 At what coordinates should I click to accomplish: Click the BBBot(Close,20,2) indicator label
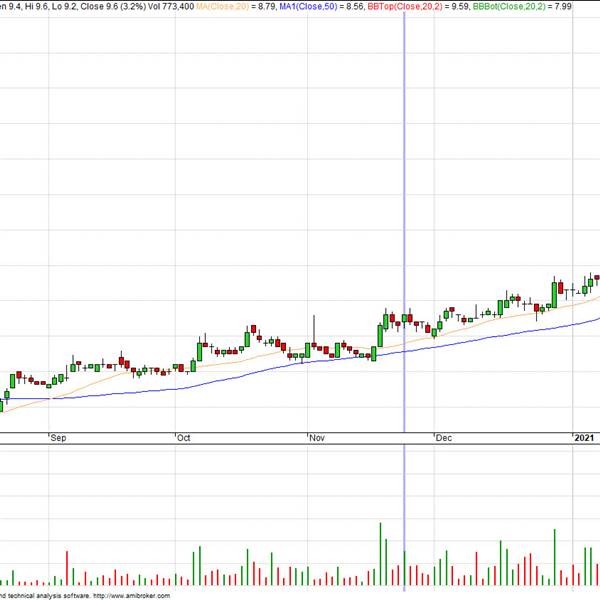click(x=509, y=7)
